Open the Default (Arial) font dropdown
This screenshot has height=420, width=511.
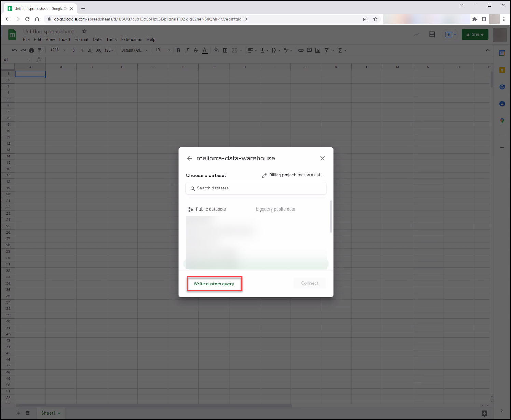(135, 50)
